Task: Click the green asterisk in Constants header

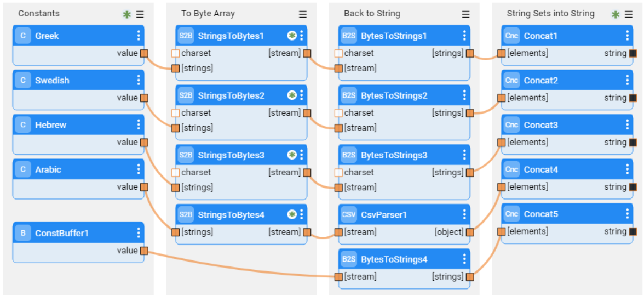Action: (x=127, y=15)
